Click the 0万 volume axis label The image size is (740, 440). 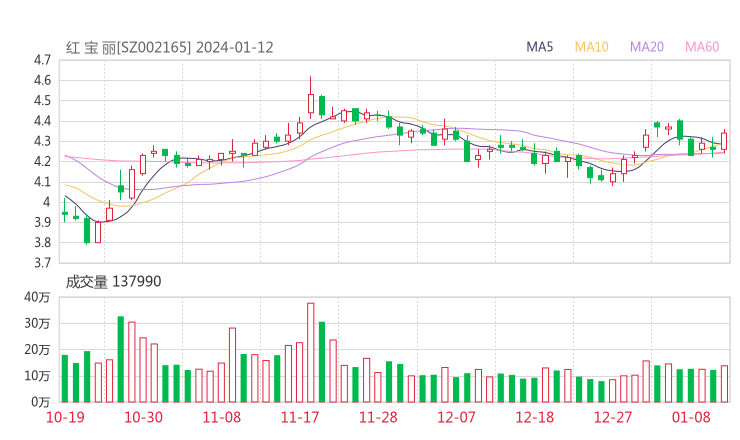tap(41, 402)
